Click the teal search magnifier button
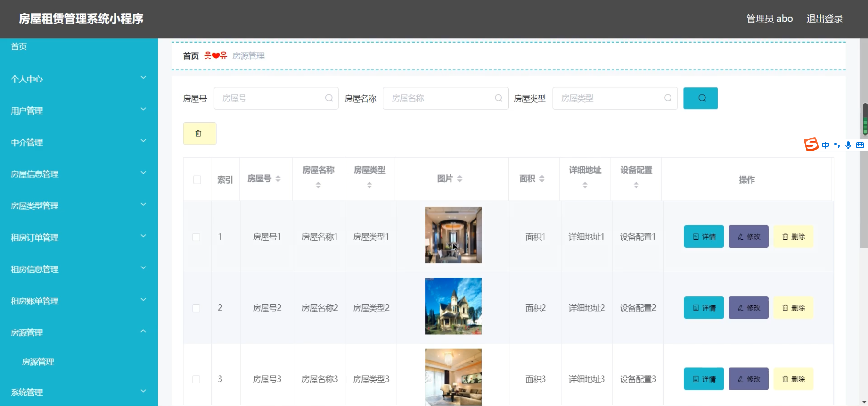The image size is (868, 406). pyautogui.click(x=700, y=98)
